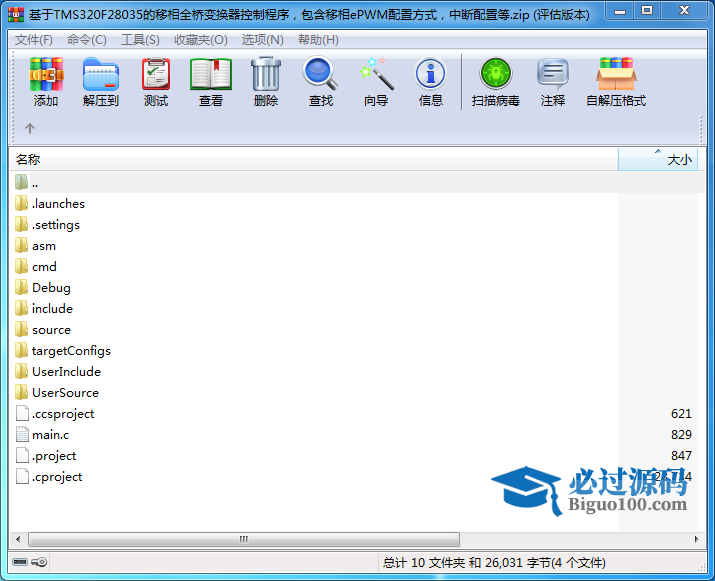
Task: Select the main.c file
Action: coord(50,435)
